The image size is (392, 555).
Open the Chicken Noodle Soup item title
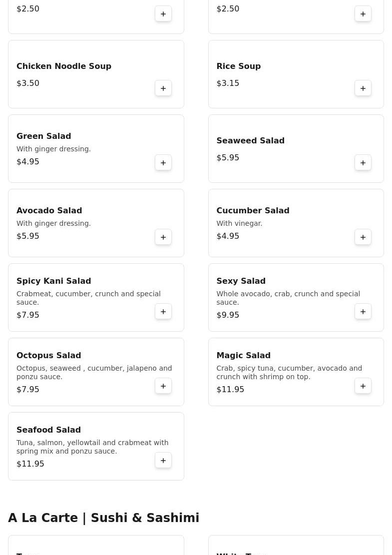point(64,66)
